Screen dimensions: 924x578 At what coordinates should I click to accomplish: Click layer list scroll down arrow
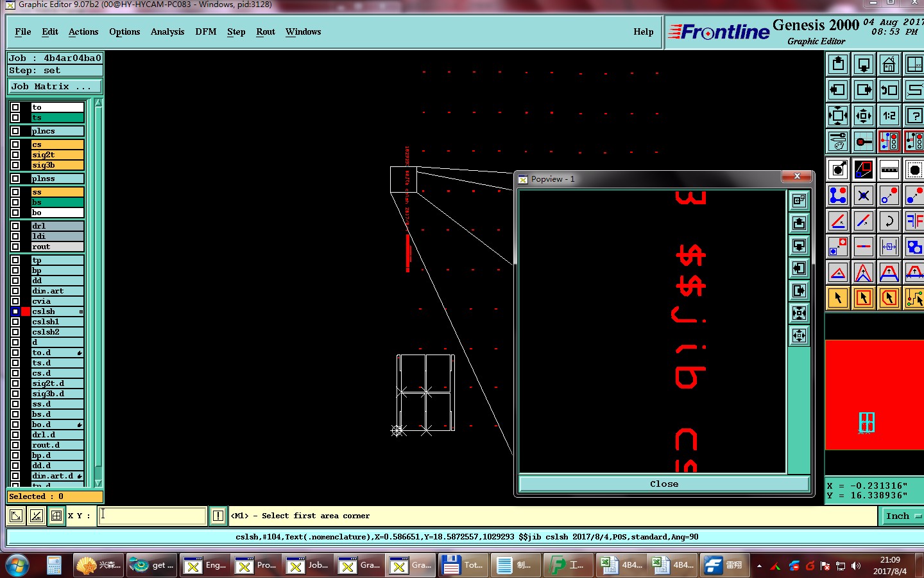(x=98, y=483)
